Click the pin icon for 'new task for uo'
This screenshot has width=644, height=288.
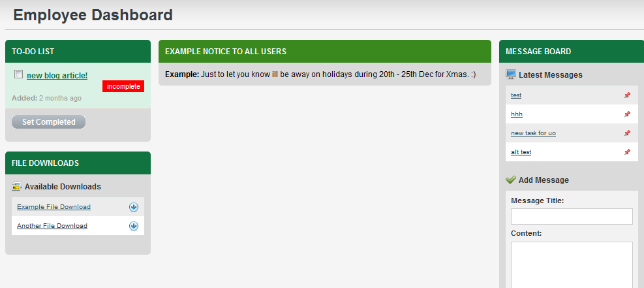click(x=627, y=133)
